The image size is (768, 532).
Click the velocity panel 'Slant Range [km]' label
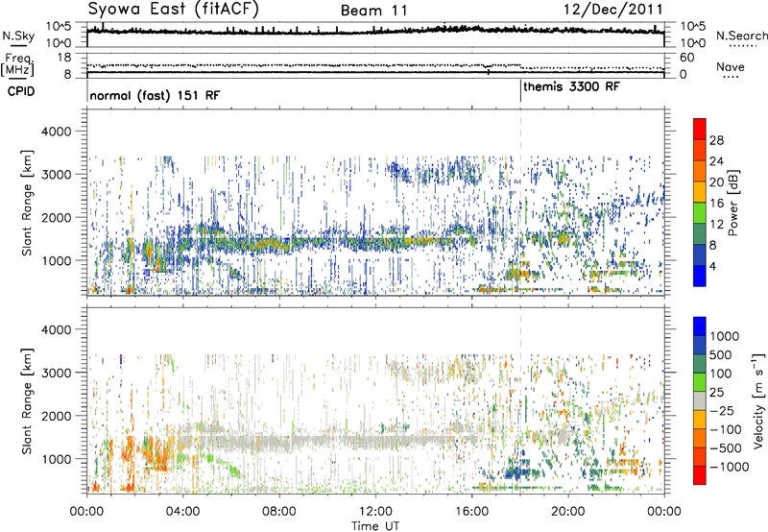coord(27,401)
